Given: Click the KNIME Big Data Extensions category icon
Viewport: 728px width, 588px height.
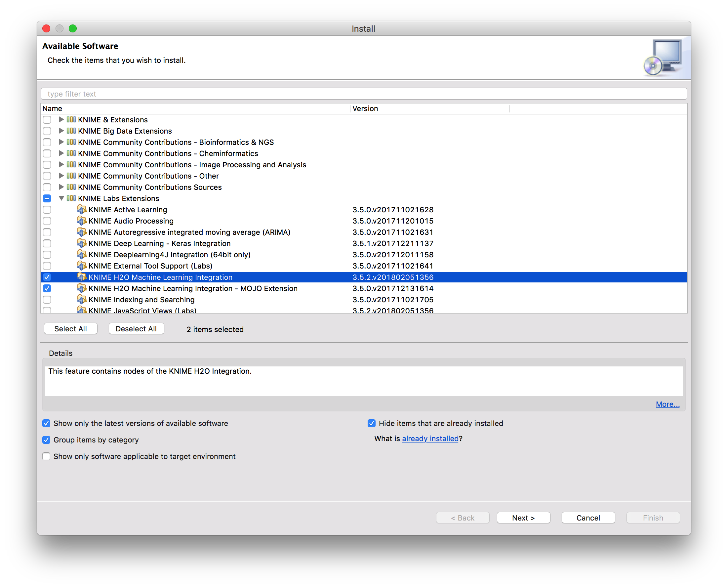Looking at the screenshot, I should pyautogui.click(x=71, y=131).
